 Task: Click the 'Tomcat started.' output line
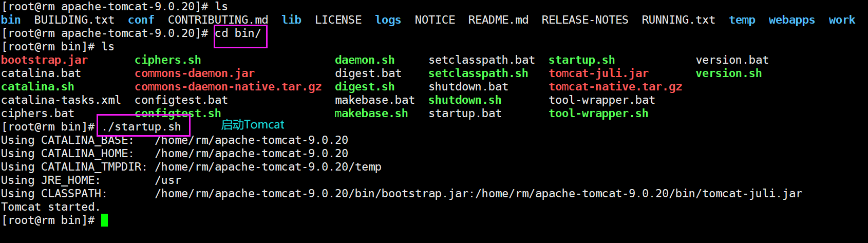(x=51, y=207)
